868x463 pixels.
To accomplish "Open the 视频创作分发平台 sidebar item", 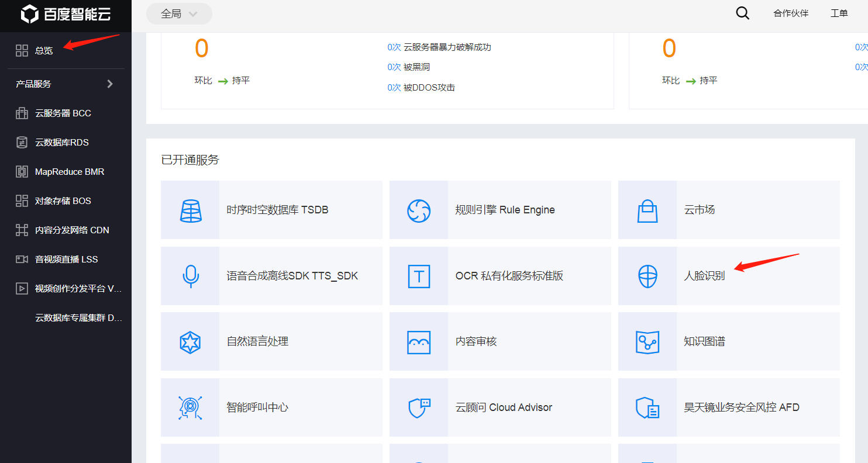I will (78, 288).
